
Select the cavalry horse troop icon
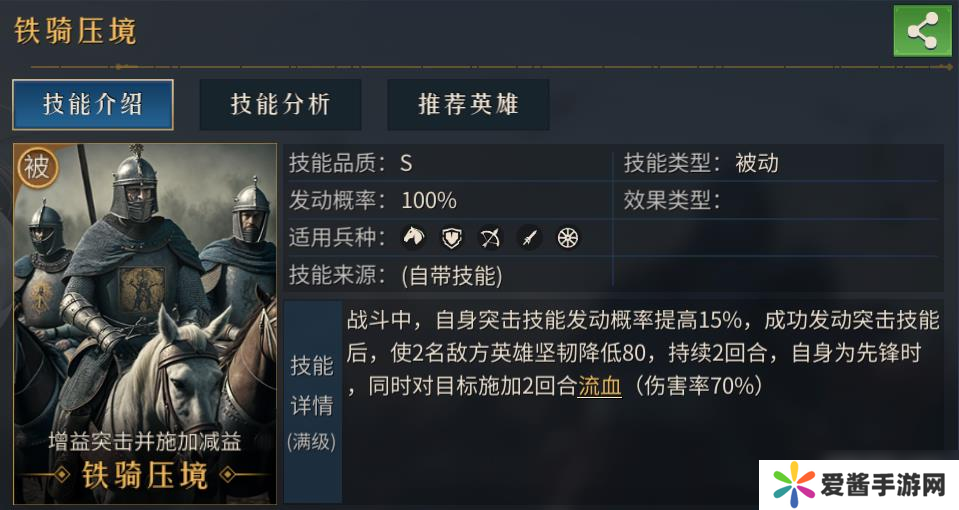click(414, 238)
